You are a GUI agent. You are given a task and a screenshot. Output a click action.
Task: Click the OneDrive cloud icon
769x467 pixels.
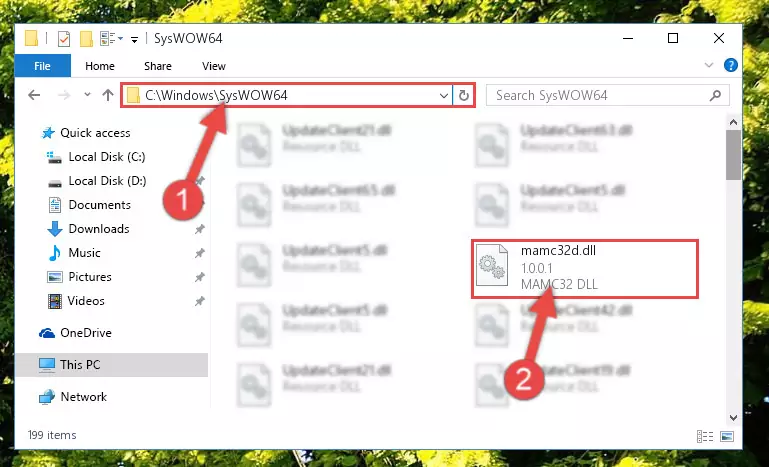[x=47, y=333]
